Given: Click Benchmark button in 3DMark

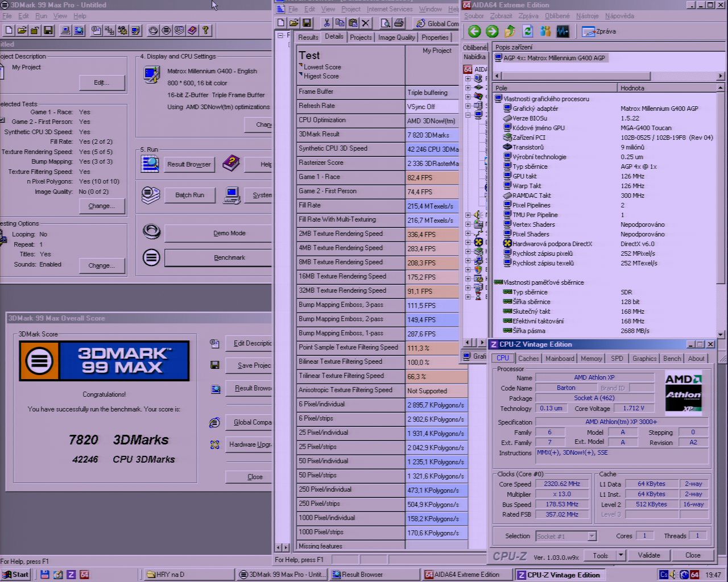Looking at the screenshot, I should pos(219,258).
